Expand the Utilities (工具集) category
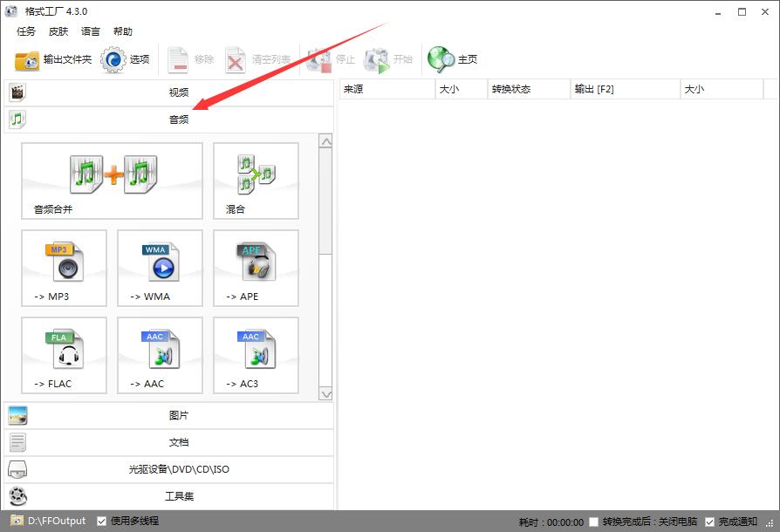Image resolution: width=780 pixels, height=532 pixels. [169, 495]
